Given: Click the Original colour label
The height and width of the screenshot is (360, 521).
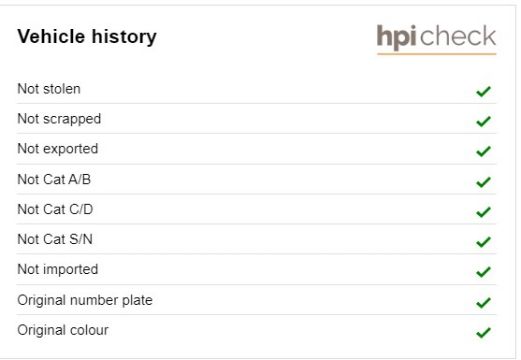Looking at the screenshot, I should 63,330.
